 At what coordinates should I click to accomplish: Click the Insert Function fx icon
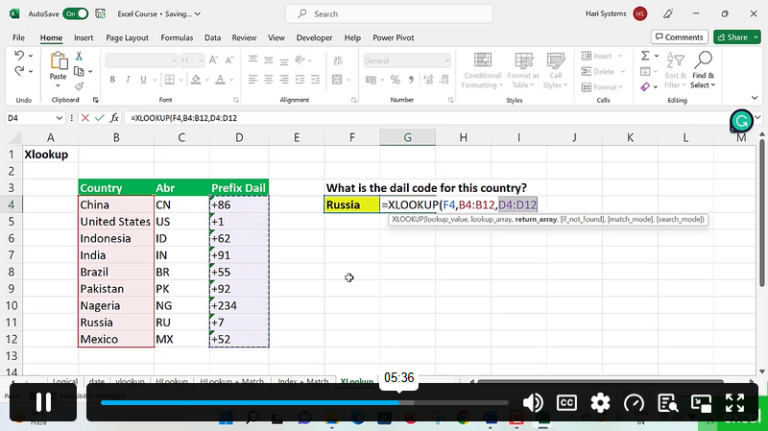click(114, 118)
